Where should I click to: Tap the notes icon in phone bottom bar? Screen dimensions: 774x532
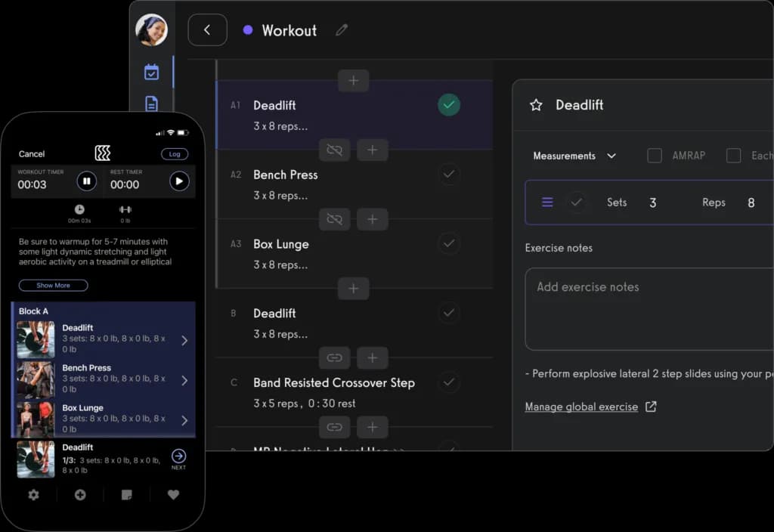pos(127,495)
